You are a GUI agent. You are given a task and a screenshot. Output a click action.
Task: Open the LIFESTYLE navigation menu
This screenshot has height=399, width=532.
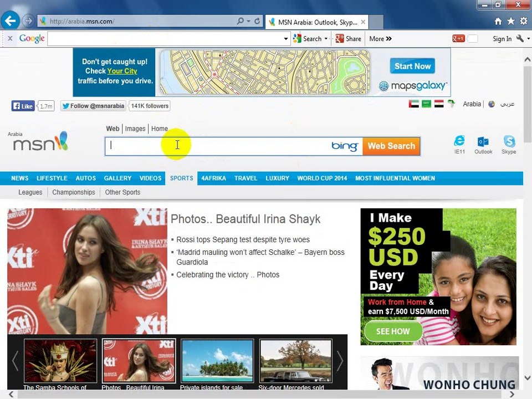point(52,178)
